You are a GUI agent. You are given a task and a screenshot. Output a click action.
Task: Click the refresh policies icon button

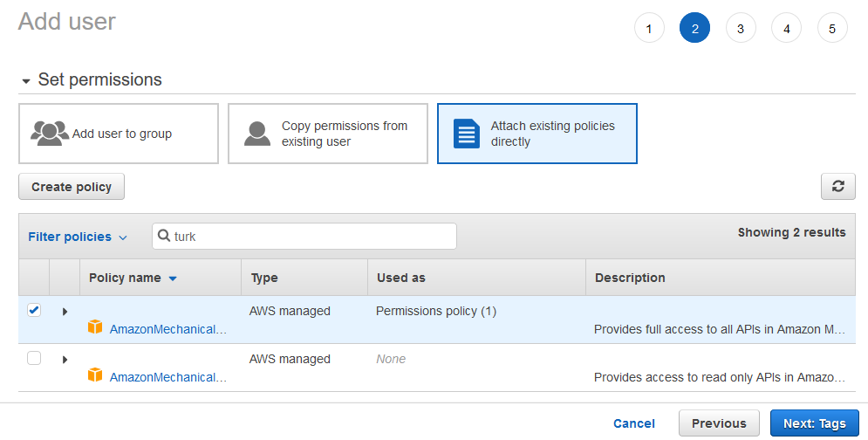click(x=837, y=186)
